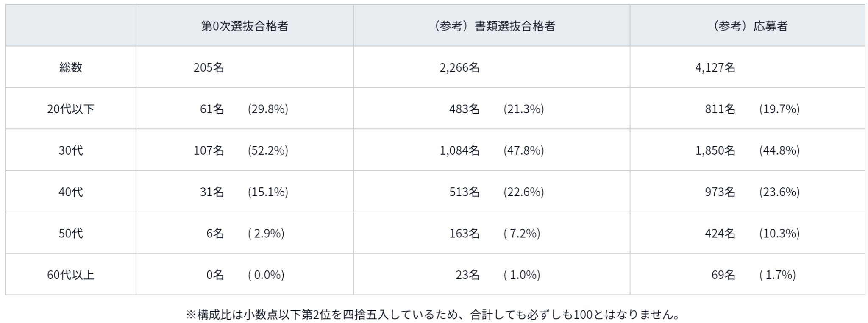Click the 513名 cell value
The height and width of the screenshot is (323, 868).
point(464,192)
